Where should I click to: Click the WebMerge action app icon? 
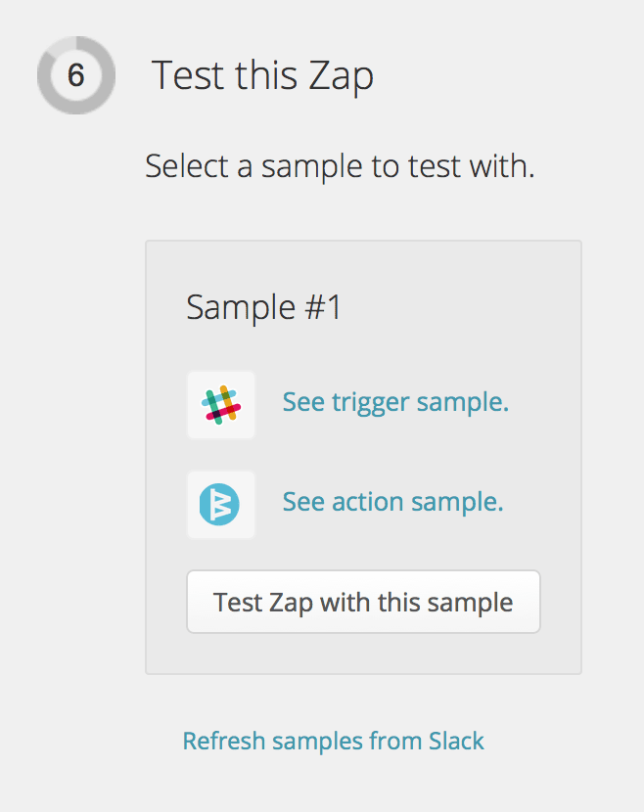click(221, 505)
